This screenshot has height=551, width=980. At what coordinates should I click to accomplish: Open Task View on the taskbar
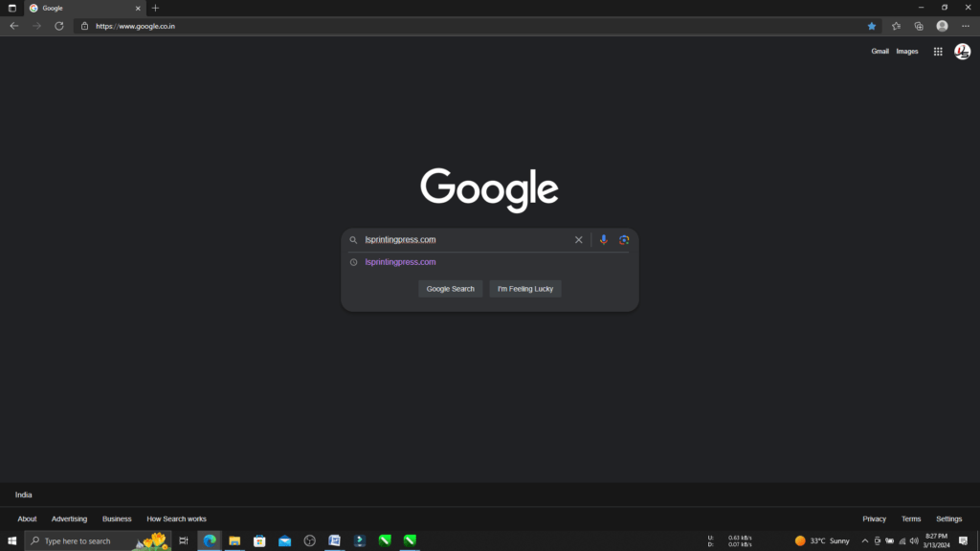click(x=184, y=541)
